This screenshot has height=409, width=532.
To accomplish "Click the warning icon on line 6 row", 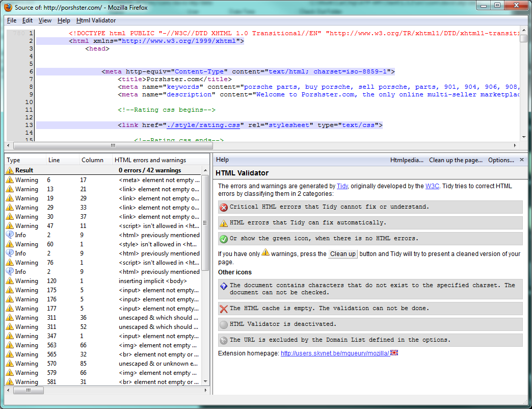I will [10, 180].
